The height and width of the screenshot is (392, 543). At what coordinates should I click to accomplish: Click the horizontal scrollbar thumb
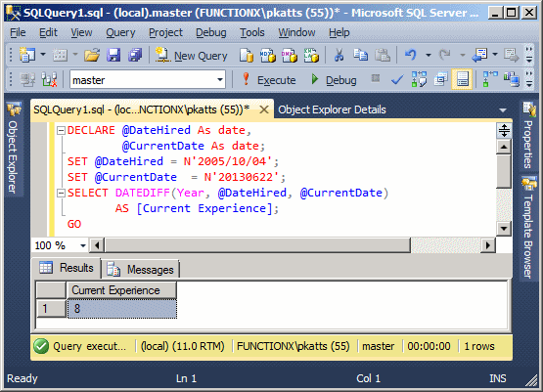(257, 245)
